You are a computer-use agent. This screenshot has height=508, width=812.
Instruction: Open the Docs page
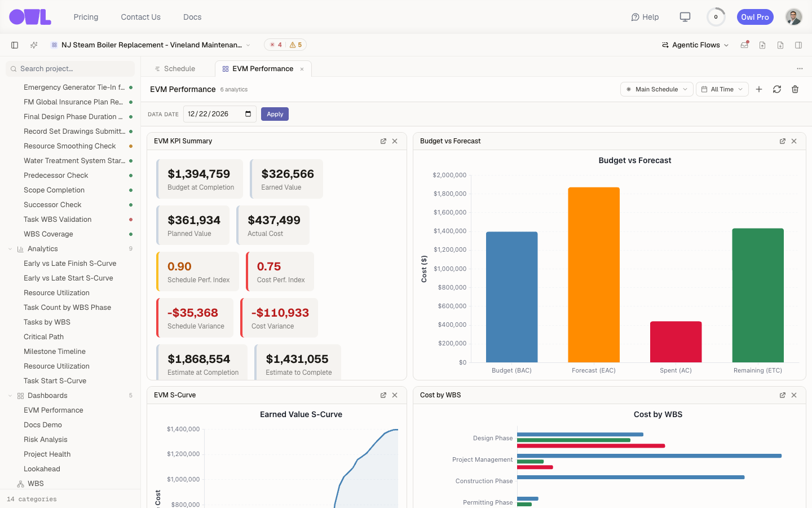192,17
